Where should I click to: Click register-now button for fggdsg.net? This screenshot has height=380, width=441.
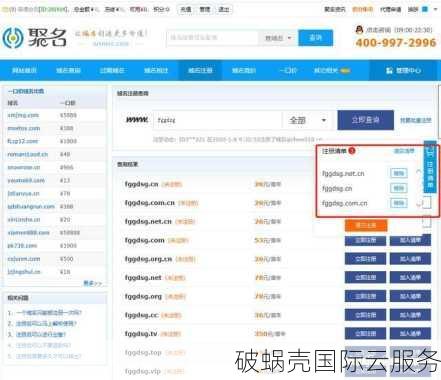click(x=365, y=277)
